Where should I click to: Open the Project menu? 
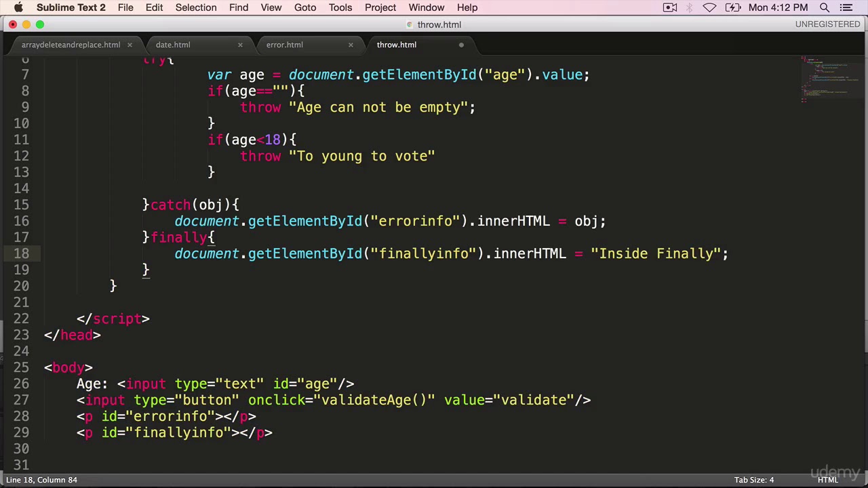click(x=380, y=7)
